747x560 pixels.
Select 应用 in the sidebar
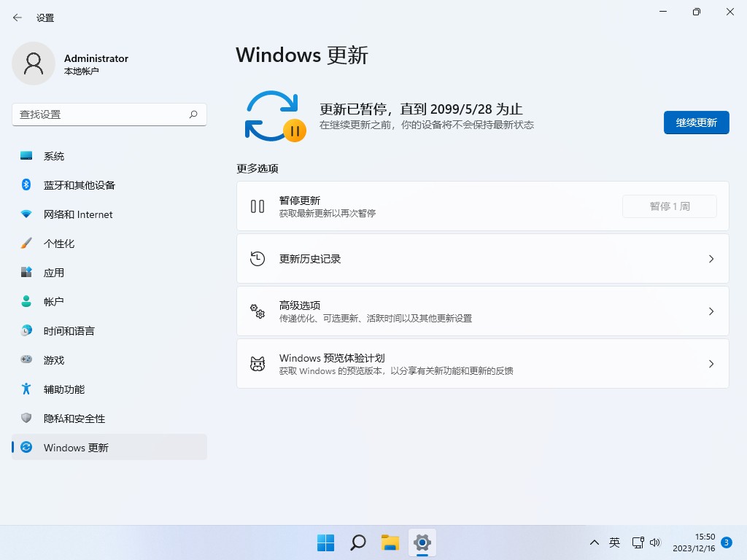[109, 272]
